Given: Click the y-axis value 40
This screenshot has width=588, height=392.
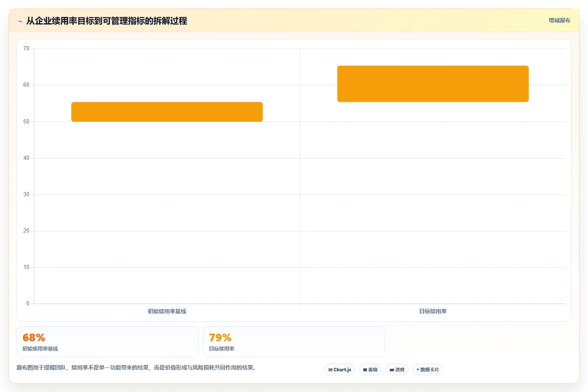Looking at the screenshot, I should point(26,158).
